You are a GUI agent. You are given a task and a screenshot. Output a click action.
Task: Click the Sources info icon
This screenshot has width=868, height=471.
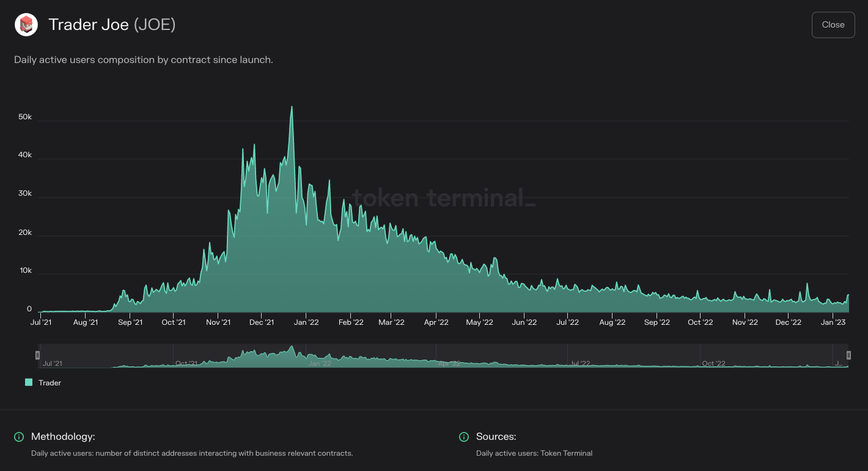464,437
